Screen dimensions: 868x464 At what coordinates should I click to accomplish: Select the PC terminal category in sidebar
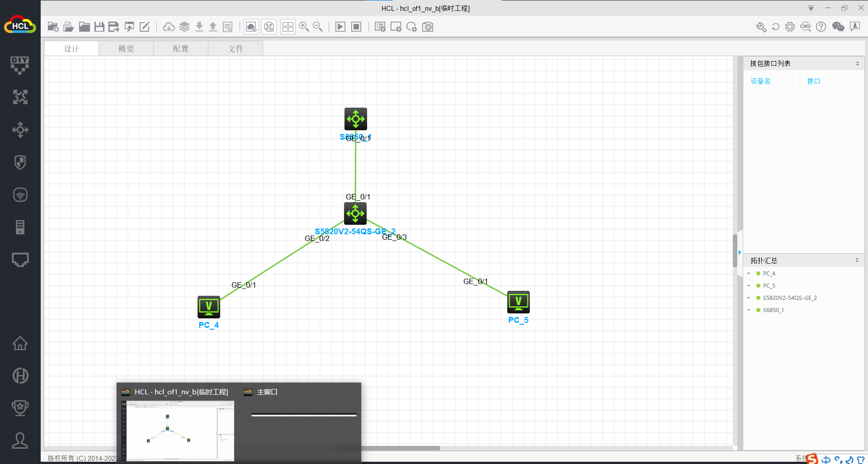click(x=20, y=260)
